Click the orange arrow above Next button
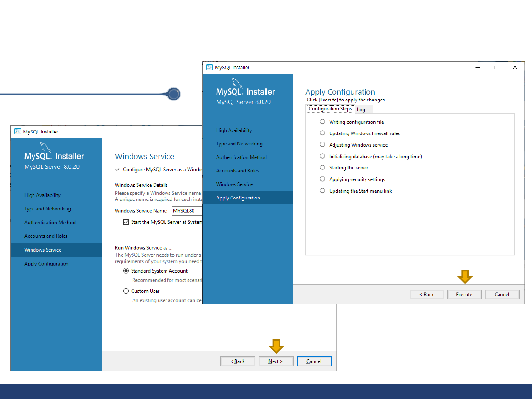Viewport: 532px width, 399px height. 276,346
